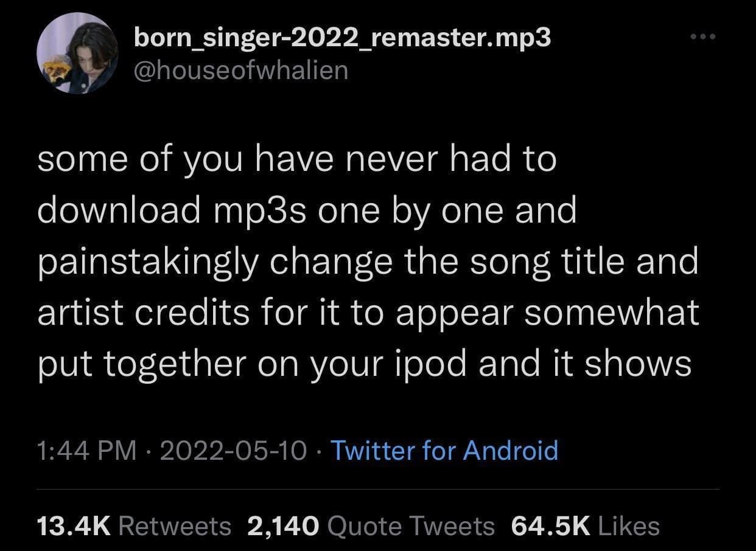
Task: Click the @houseofwhalien handle
Action: [x=241, y=71]
